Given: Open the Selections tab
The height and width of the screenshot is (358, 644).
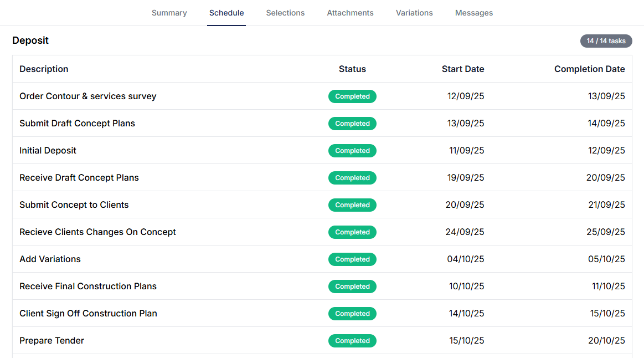Looking at the screenshot, I should (x=285, y=13).
